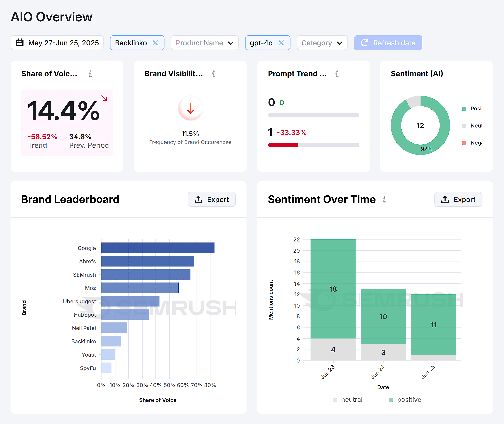Click the Google bar in leaderboard
The width and height of the screenshot is (504, 424).
(x=158, y=248)
